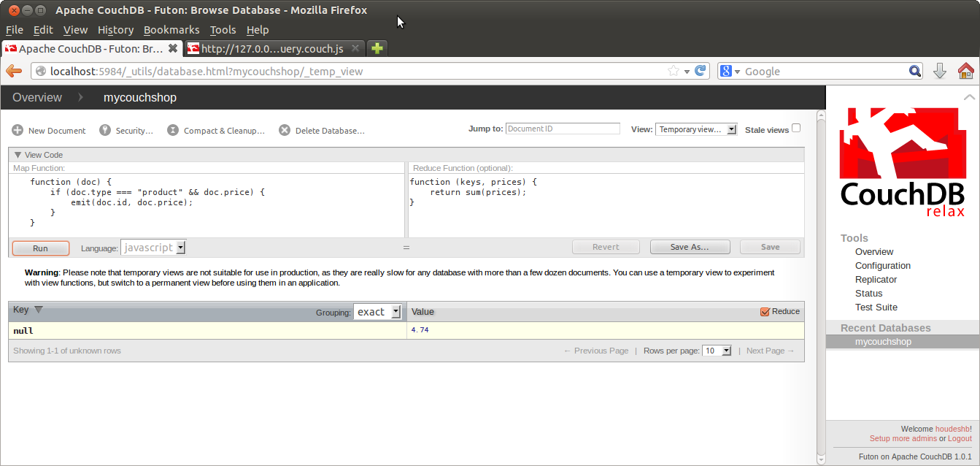Click inside the Map Function editor
The height and width of the screenshot is (466, 980).
(207, 205)
